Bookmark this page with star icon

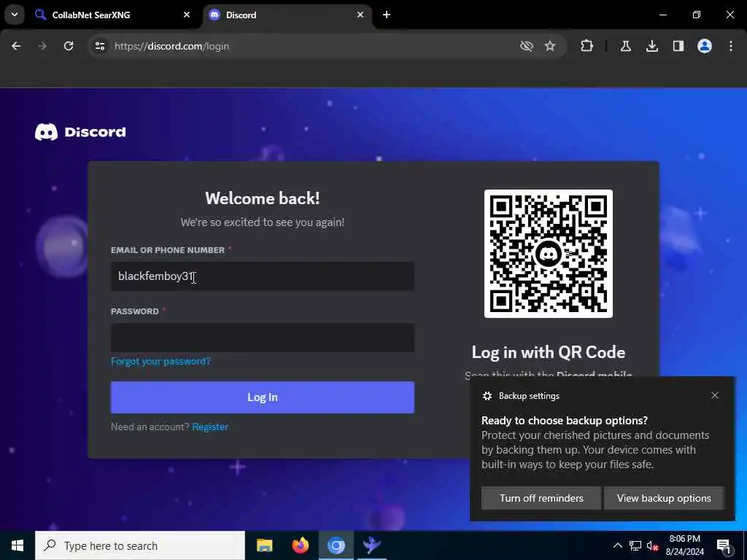[550, 46]
